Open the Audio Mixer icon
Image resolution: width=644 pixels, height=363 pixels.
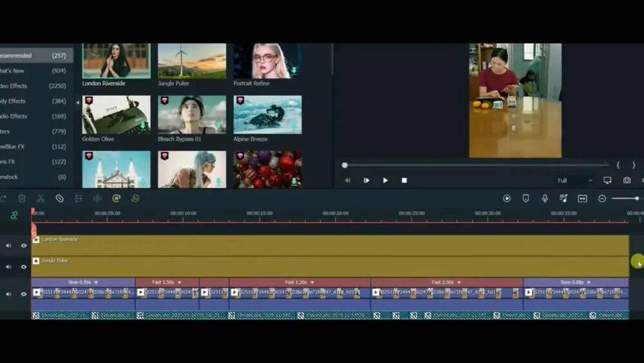563,199
